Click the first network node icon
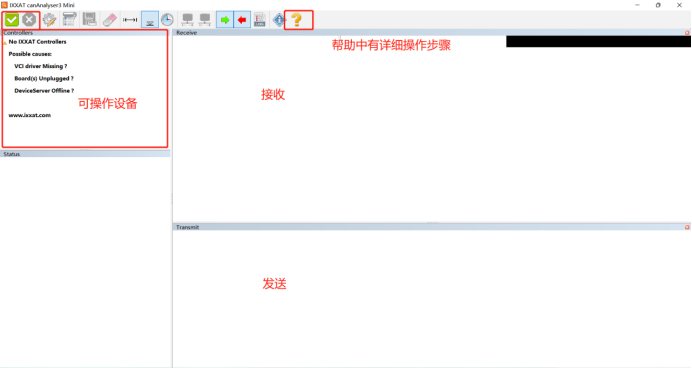The height and width of the screenshot is (368, 692). 188,20
